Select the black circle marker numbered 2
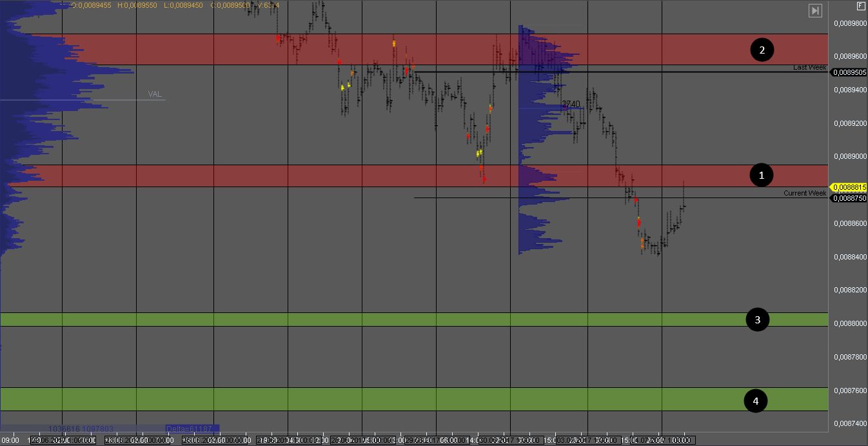The width and height of the screenshot is (868, 446). click(762, 50)
